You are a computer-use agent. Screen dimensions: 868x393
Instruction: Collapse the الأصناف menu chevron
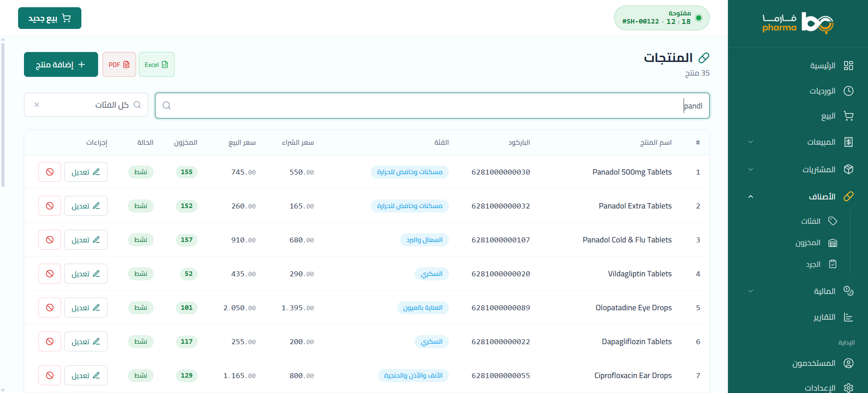point(750,196)
